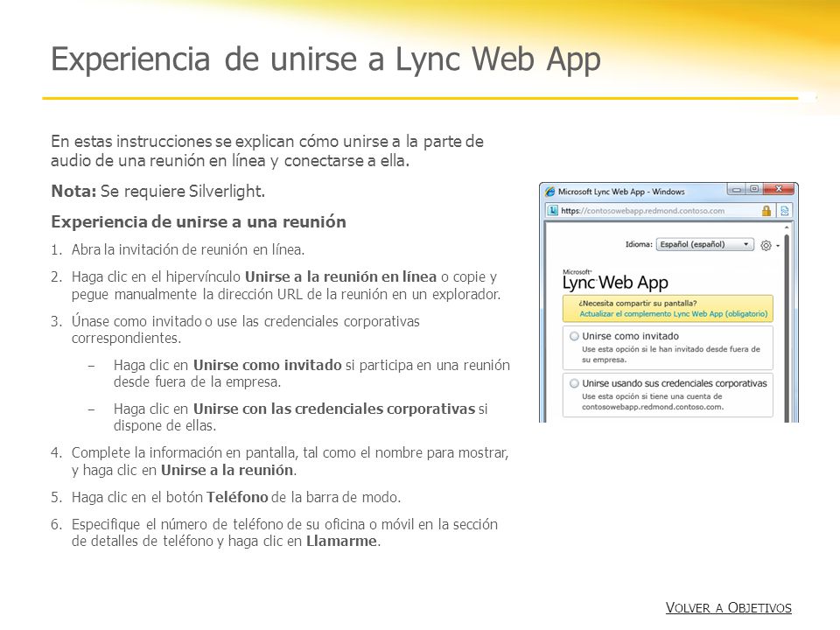840x630 pixels.
Task: Click bold word 'Teléfono' in step 5
Action: [237, 498]
